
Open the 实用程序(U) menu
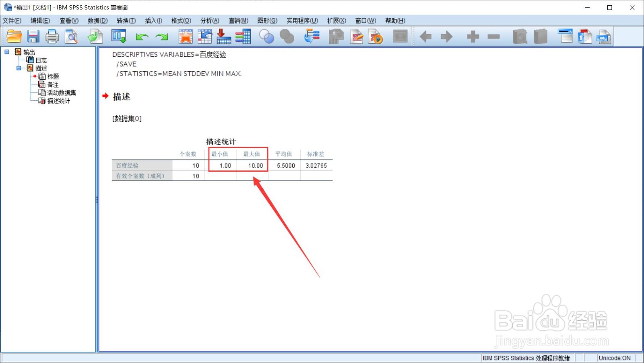pos(302,21)
